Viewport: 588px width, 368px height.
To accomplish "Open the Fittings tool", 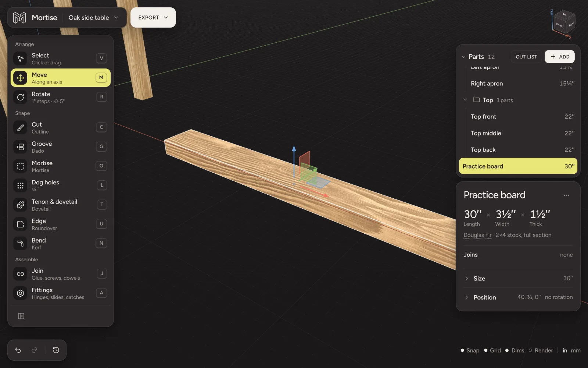I will pyautogui.click(x=61, y=293).
